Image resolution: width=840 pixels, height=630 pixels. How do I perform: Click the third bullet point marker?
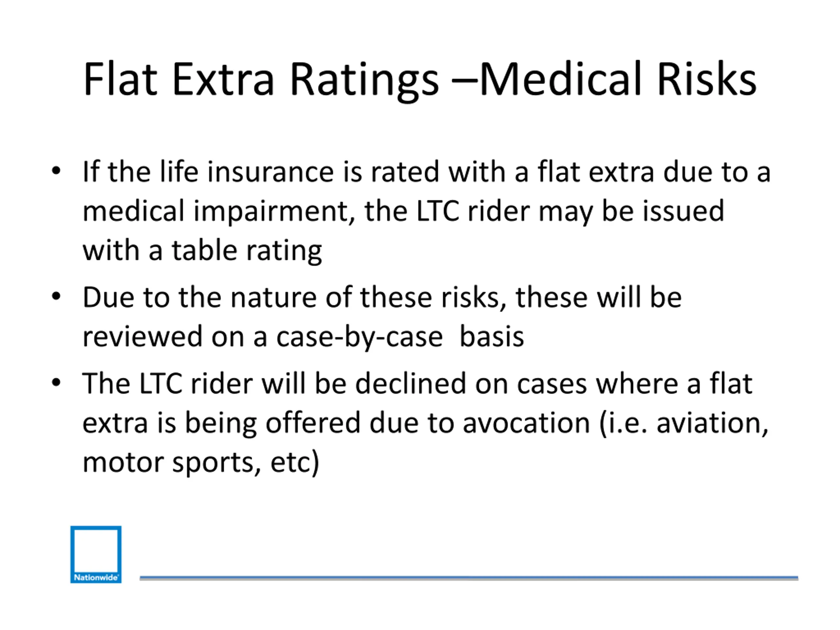56,382
